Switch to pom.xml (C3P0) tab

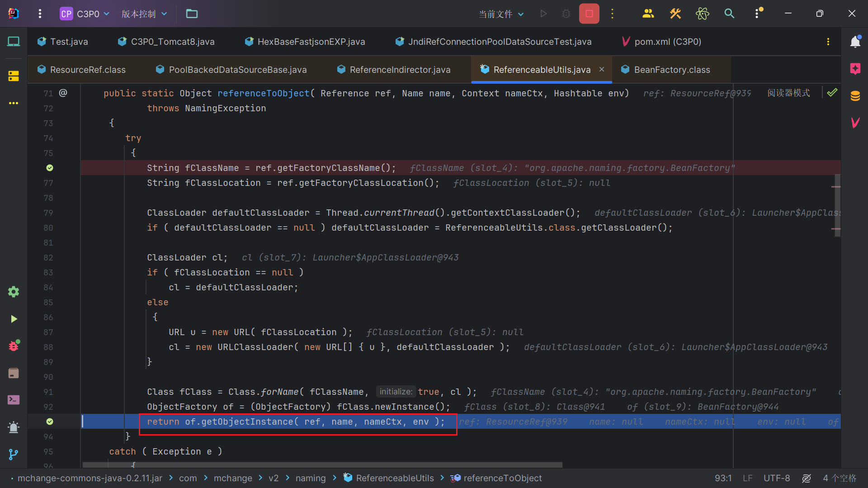(x=662, y=42)
